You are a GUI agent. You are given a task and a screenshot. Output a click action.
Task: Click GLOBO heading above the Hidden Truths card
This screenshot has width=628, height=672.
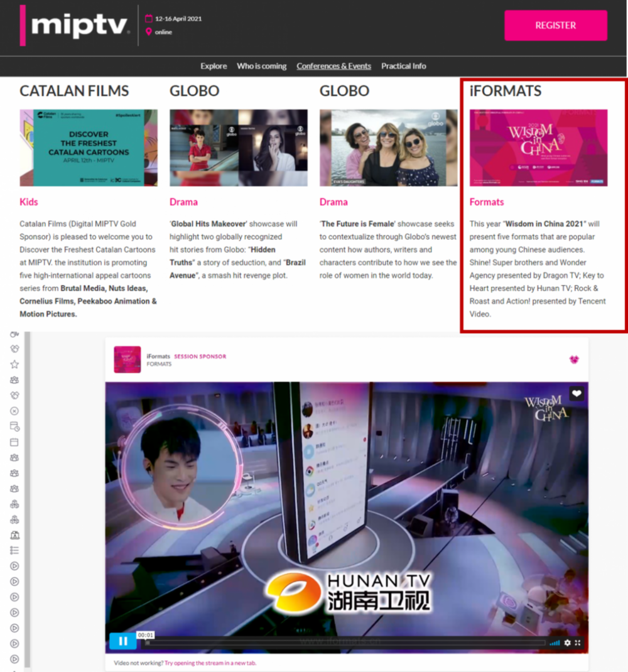point(194,91)
